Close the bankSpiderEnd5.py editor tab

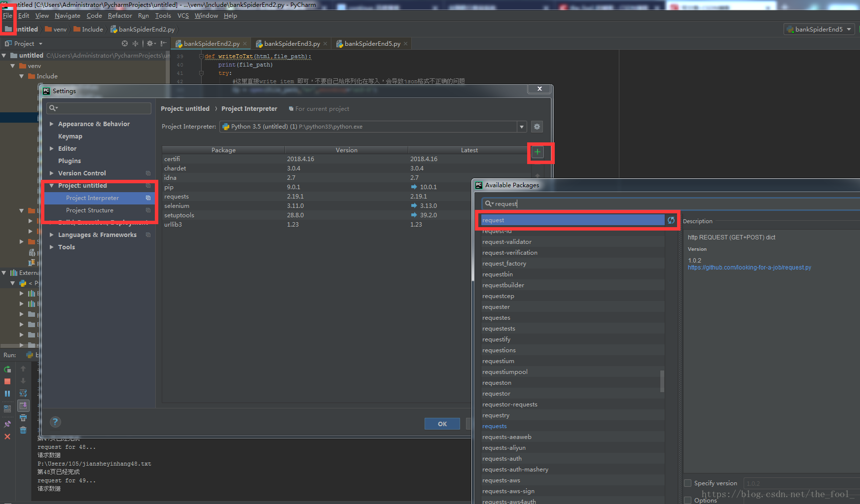(406, 44)
